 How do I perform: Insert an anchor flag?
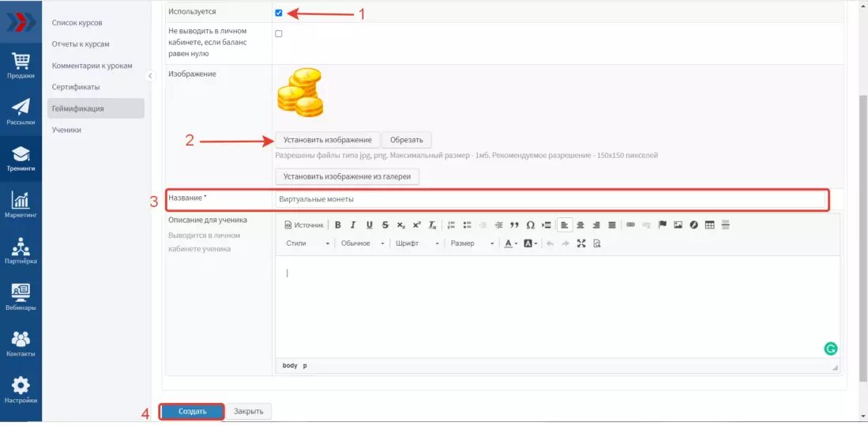pos(662,225)
